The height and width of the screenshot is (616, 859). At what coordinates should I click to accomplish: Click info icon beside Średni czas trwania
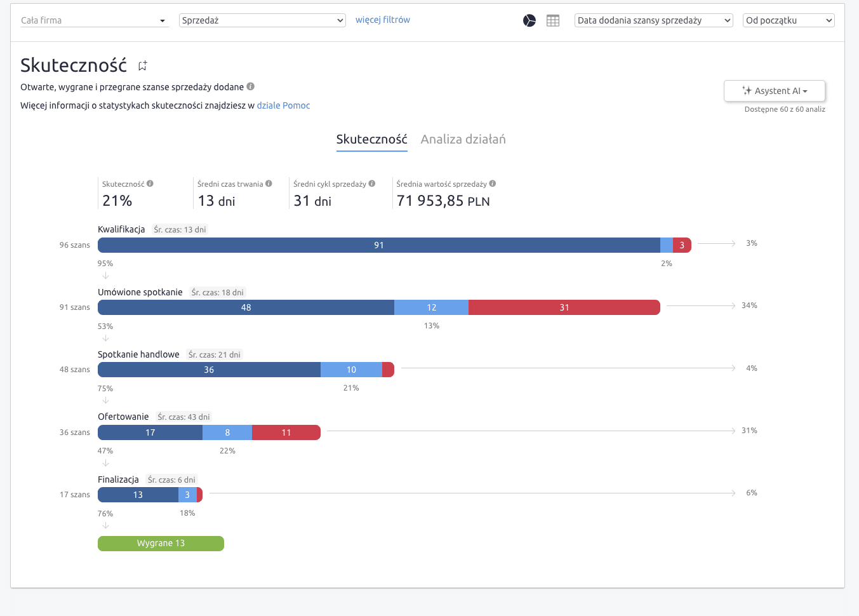pos(269,184)
